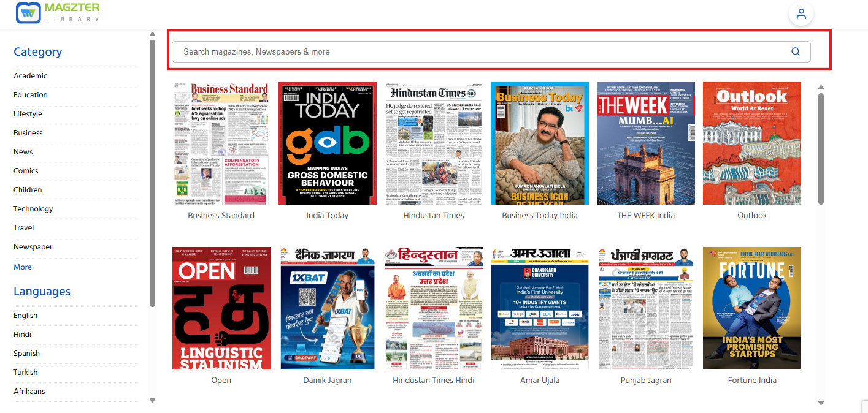Screen dimensions: 868x413
Task: Click the search magnifier icon
Action: coord(795,52)
